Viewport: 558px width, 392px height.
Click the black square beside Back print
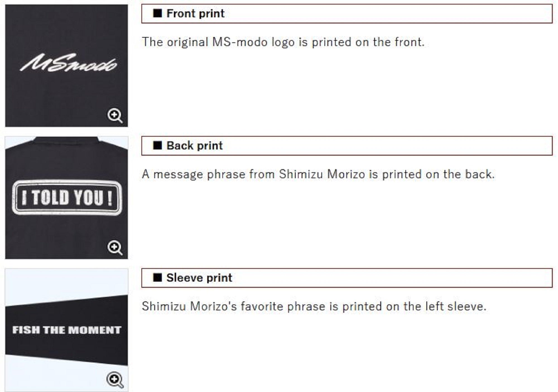coord(158,145)
